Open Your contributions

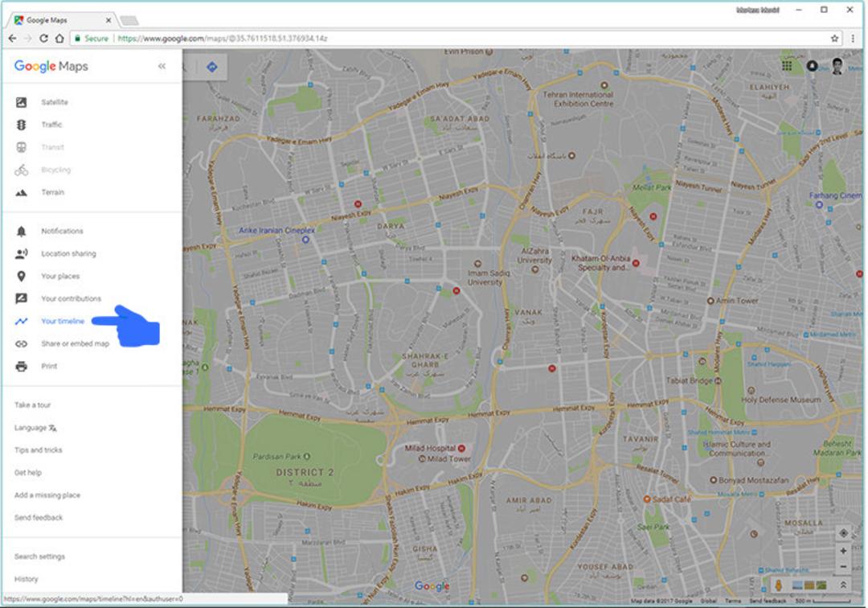pos(71,299)
